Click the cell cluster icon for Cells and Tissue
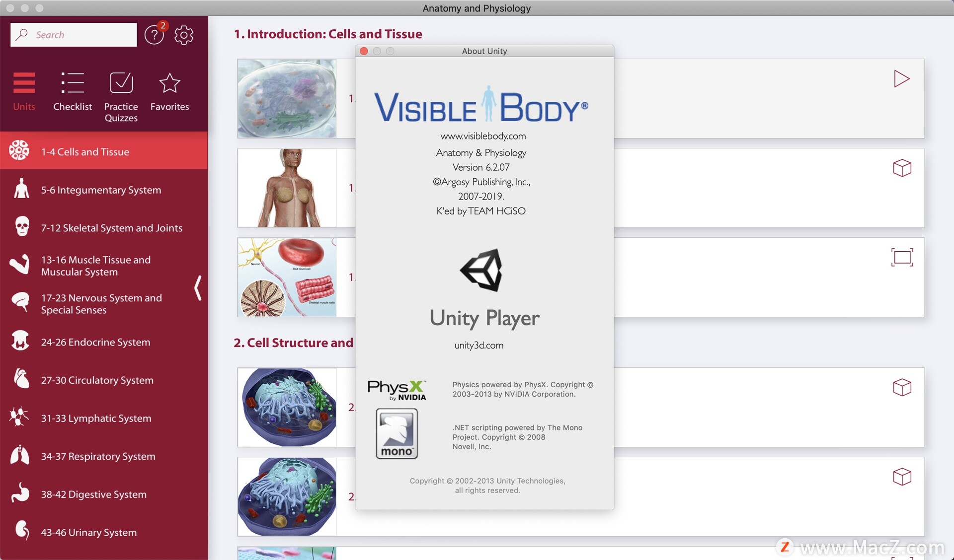 tap(19, 150)
